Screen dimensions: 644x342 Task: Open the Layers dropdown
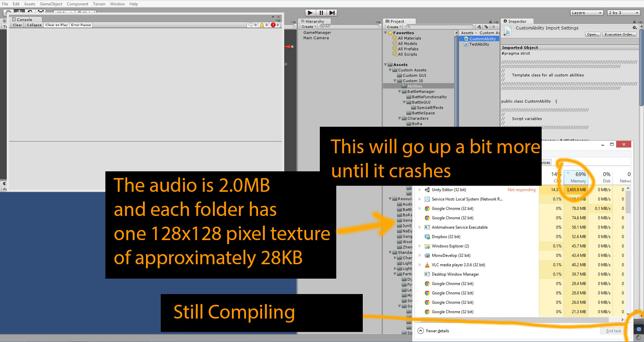(x=588, y=13)
